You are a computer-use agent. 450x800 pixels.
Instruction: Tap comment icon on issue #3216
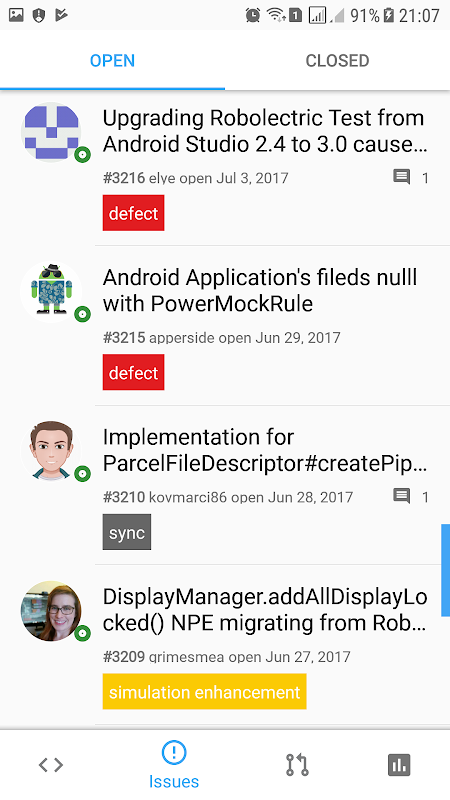(402, 178)
